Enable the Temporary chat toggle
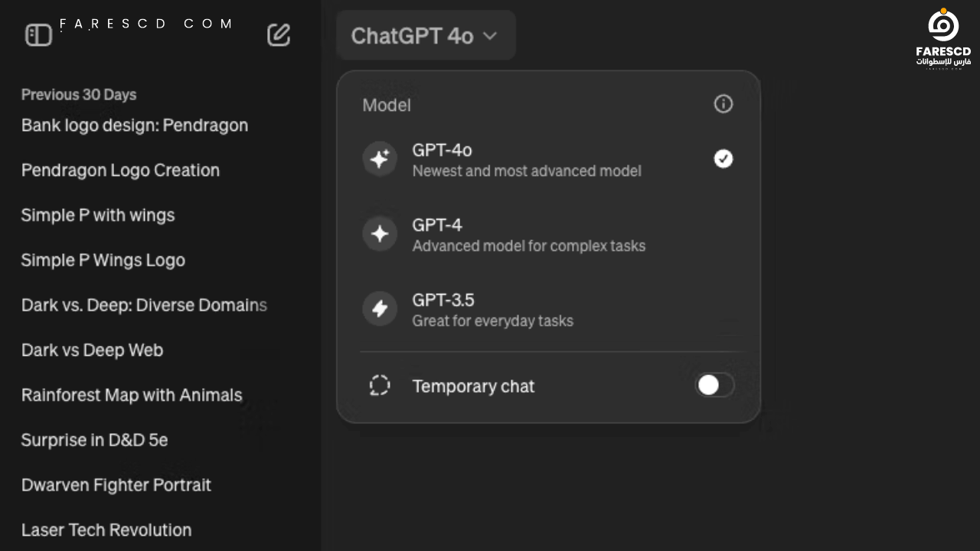Screen dimensions: 980x551 [714, 385]
